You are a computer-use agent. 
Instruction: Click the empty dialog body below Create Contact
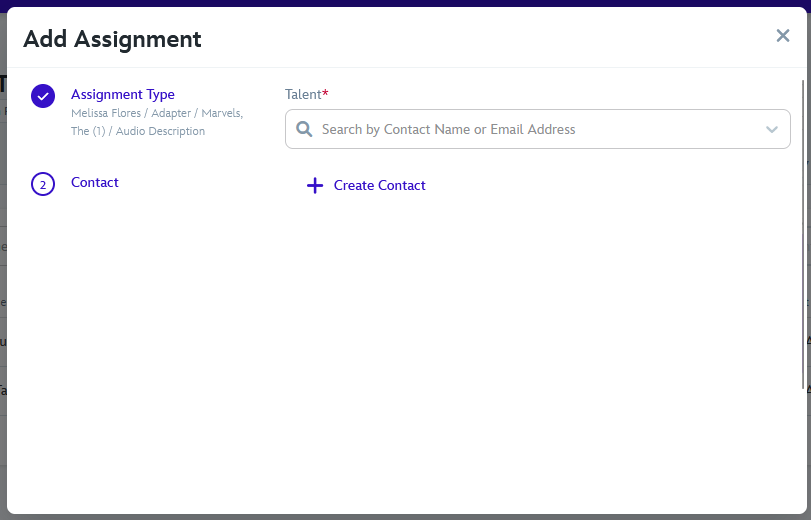tap(540, 350)
